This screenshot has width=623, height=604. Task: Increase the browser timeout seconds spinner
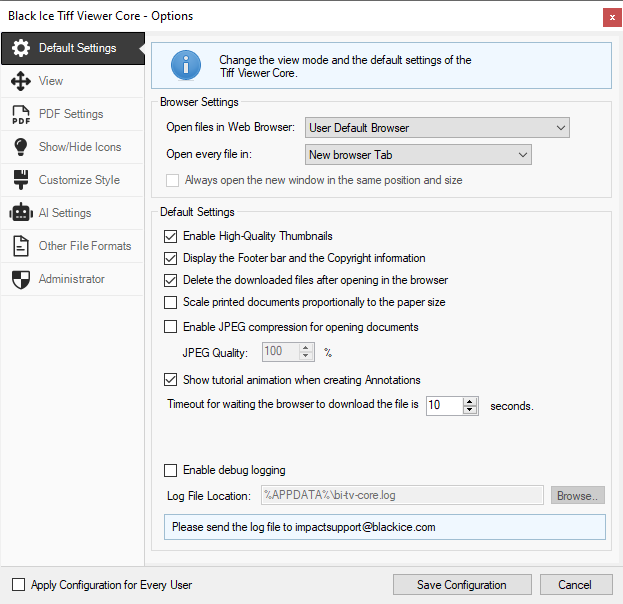coord(470,401)
